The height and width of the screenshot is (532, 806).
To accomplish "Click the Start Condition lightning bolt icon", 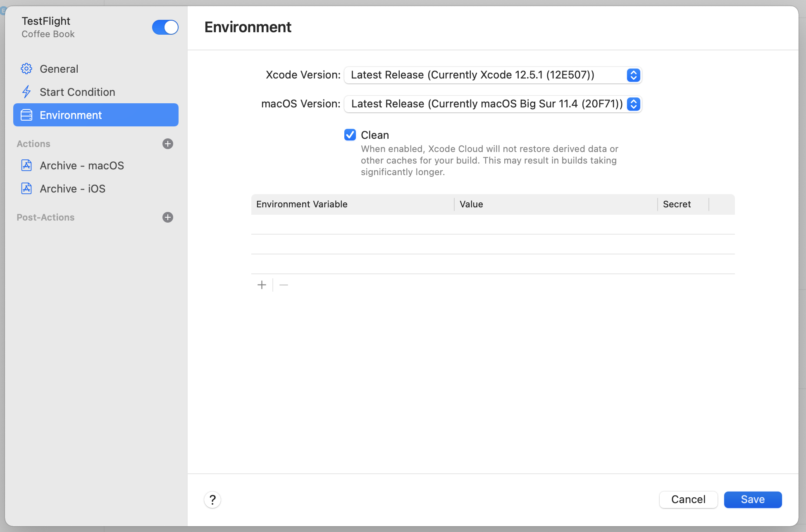I will click(x=26, y=92).
